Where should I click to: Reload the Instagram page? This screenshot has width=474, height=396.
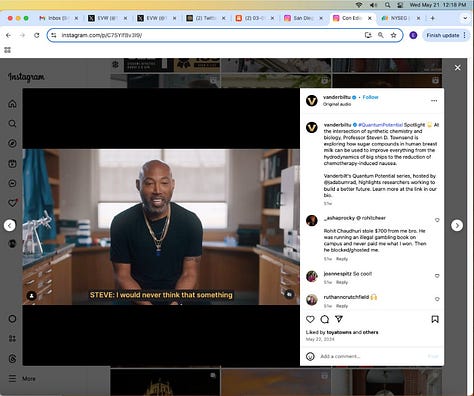(37, 35)
